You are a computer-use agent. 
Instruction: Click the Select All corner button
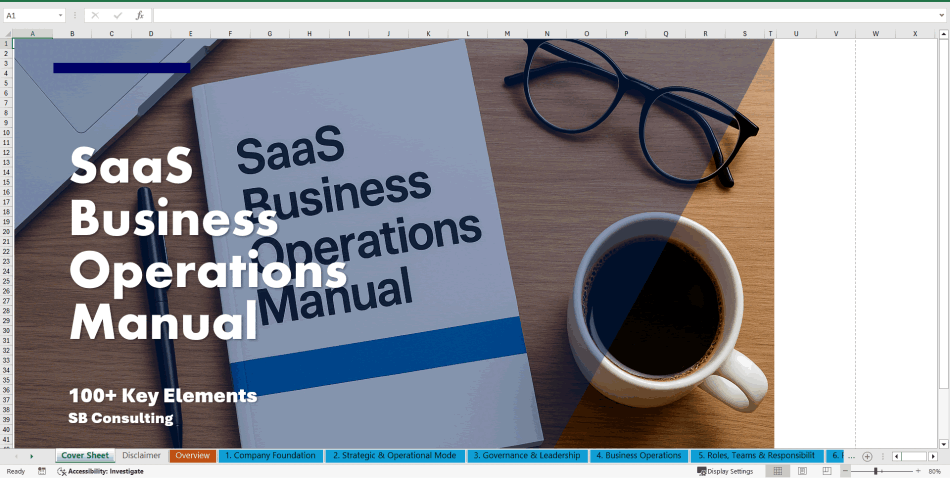7,33
